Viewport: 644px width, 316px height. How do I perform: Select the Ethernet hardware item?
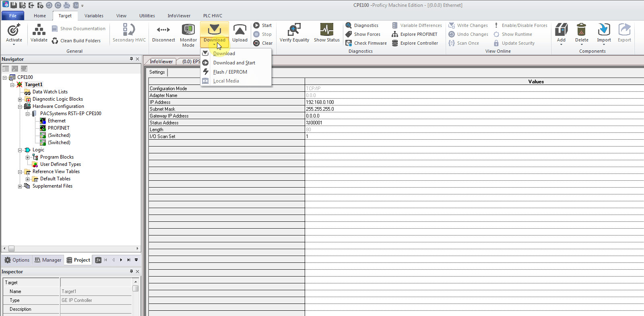click(56, 121)
